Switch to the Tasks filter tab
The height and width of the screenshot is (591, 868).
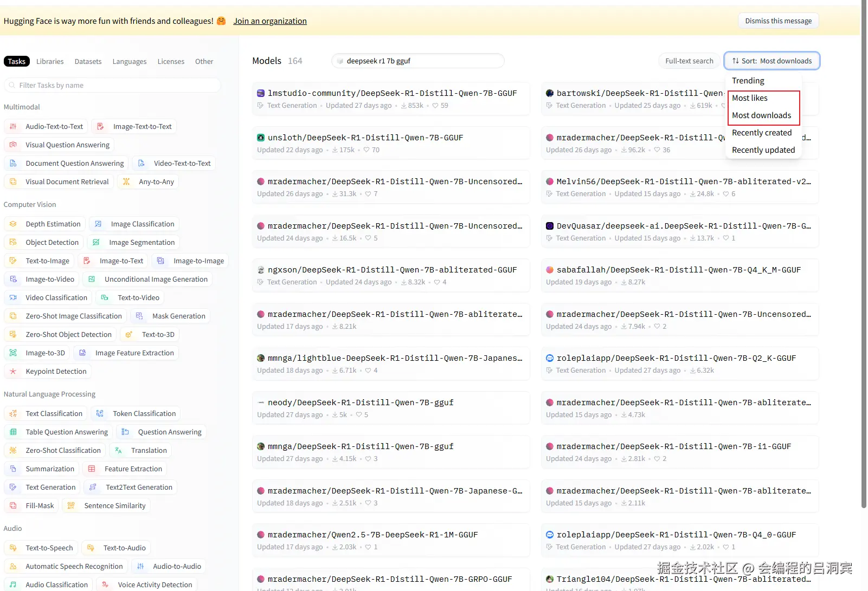pos(17,62)
